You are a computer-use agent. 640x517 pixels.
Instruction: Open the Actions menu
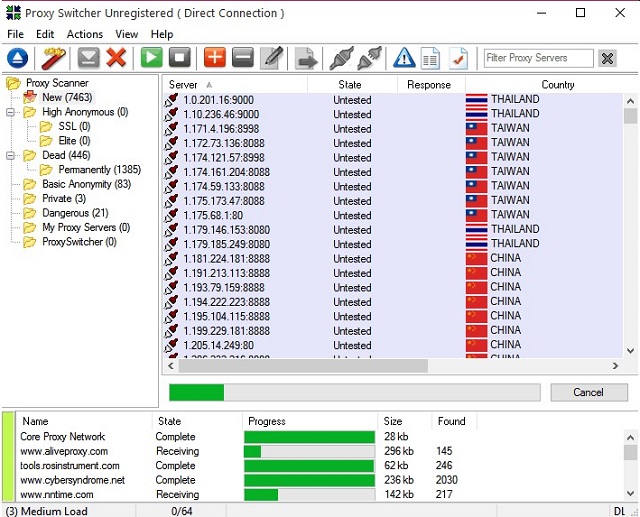pyautogui.click(x=85, y=34)
